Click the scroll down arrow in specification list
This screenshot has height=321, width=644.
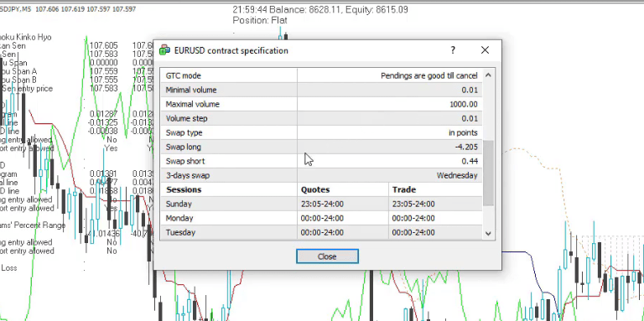pos(488,233)
